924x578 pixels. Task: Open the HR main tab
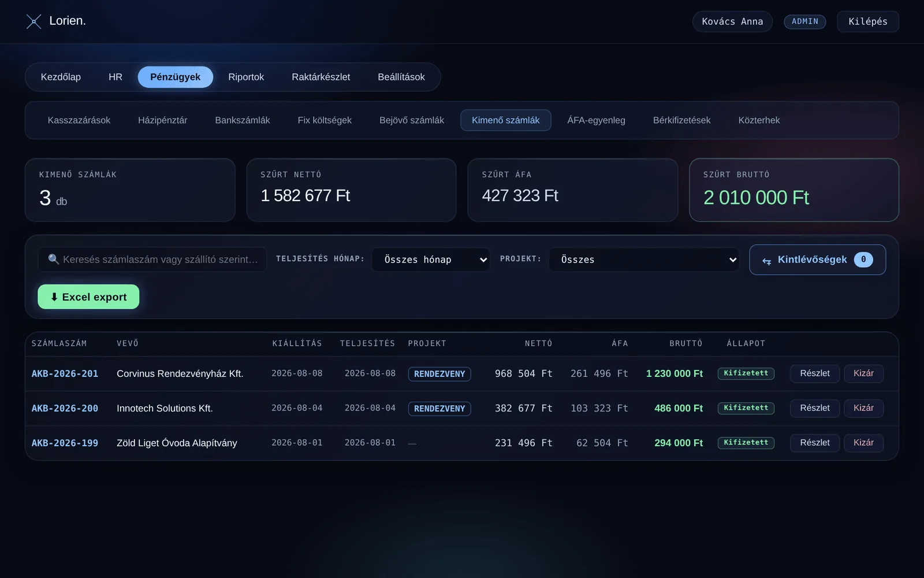pos(115,77)
